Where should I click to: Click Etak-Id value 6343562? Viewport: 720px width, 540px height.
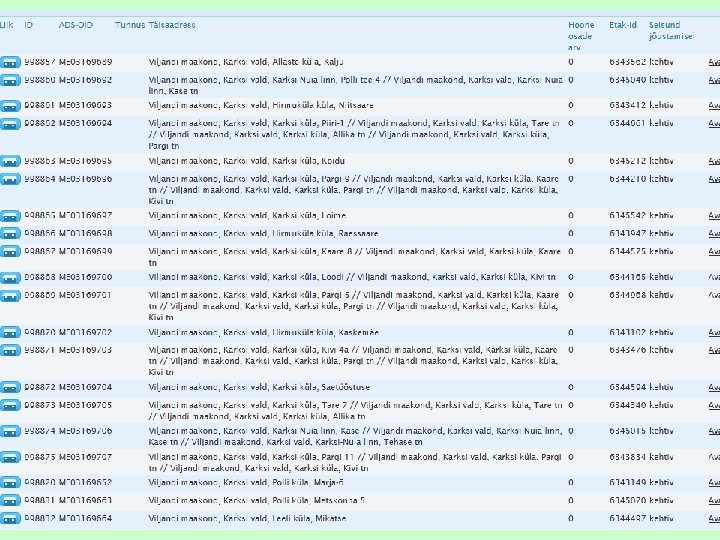click(627, 62)
